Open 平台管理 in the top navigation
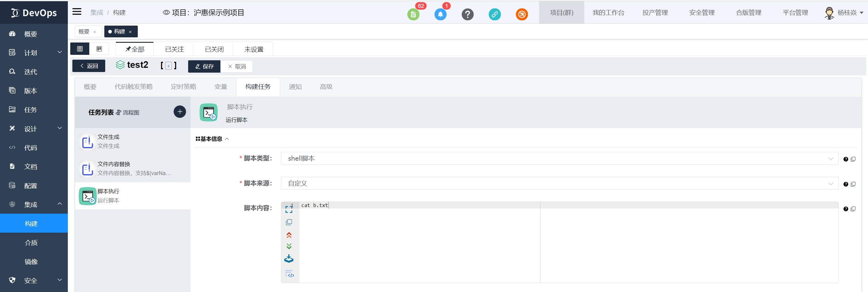This screenshot has height=292, width=868. pos(795,12)
